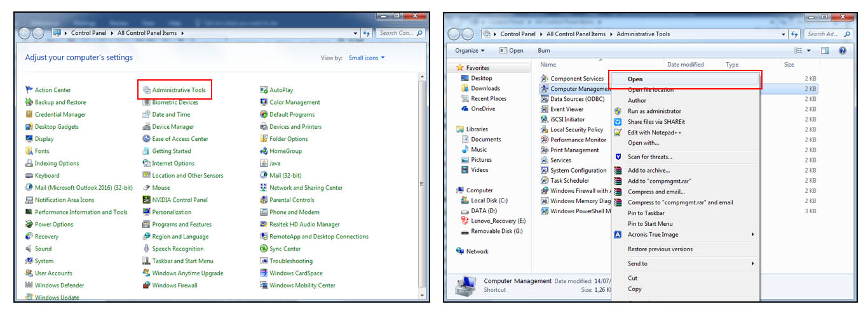Click the Back button in Control Panel window

tap(25, 33)
